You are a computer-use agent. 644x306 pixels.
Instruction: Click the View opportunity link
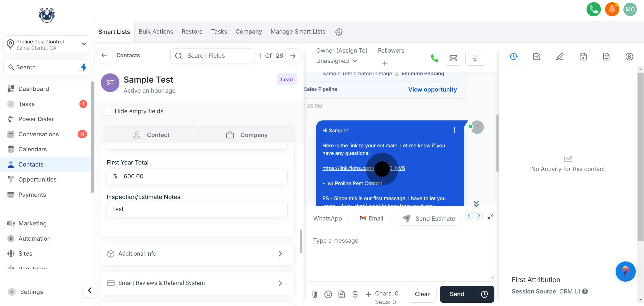point(432,89)
